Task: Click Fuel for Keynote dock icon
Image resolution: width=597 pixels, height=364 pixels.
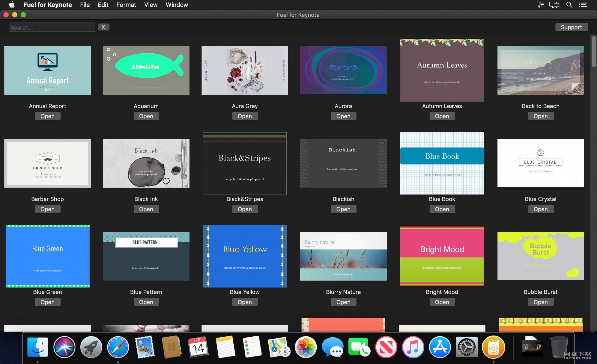Action: click(x=493, y=347)
